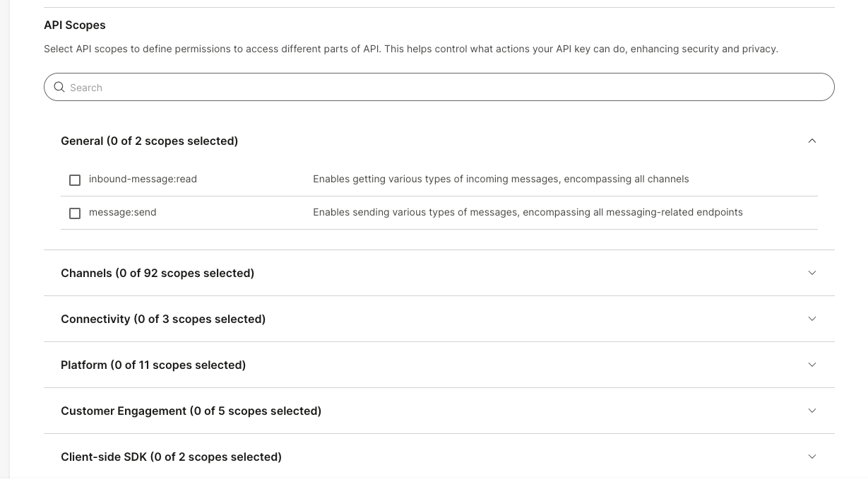Select the message:send scope label

pyautogui.click(x=122, y=213)
